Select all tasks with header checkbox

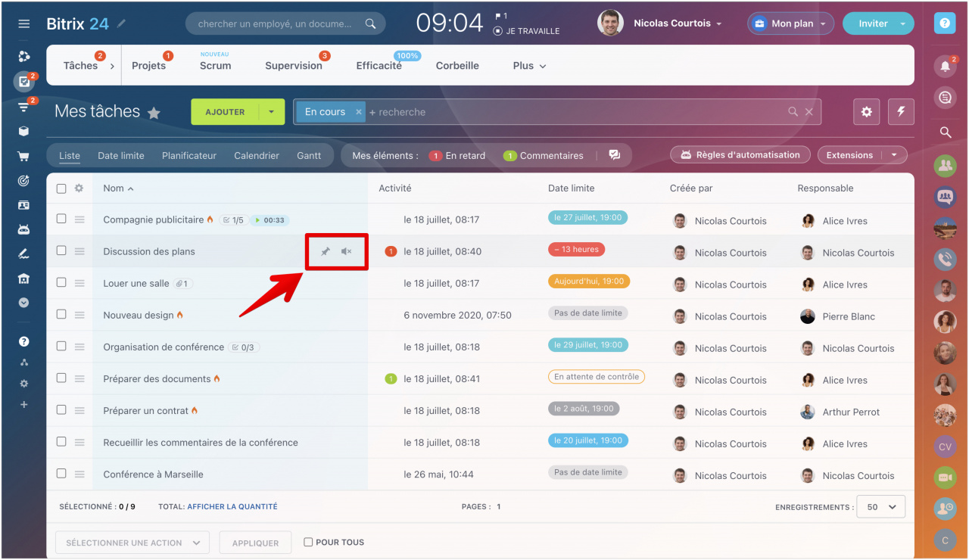coord(61,188)
